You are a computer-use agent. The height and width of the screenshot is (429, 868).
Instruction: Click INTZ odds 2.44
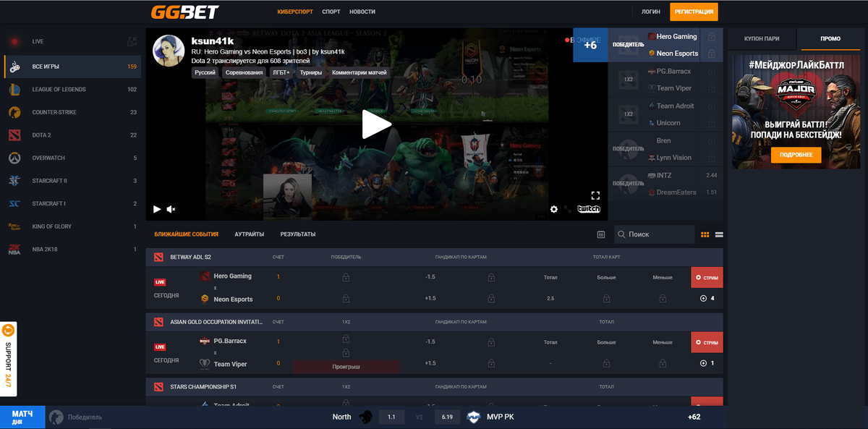tap(711, 175)
